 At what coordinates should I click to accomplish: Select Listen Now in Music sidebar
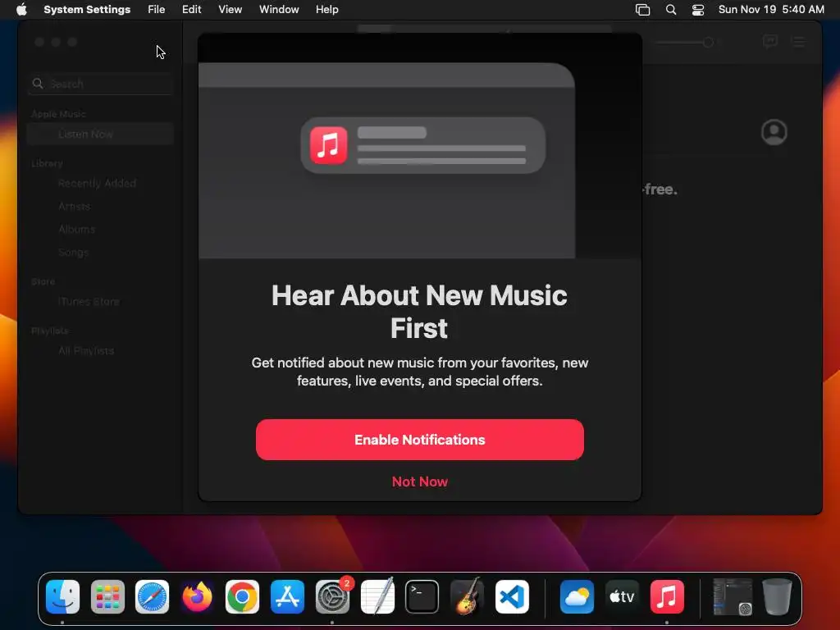click(100, 134)
